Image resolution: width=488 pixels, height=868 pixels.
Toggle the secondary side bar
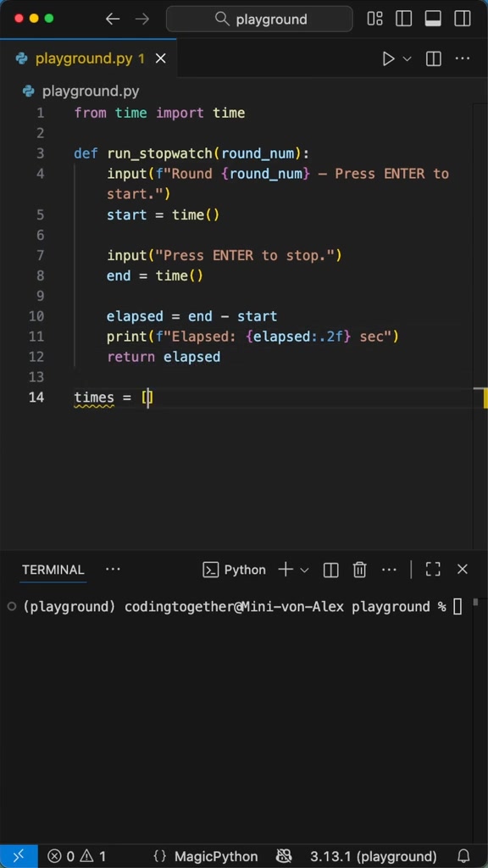[x=462, y=19]
